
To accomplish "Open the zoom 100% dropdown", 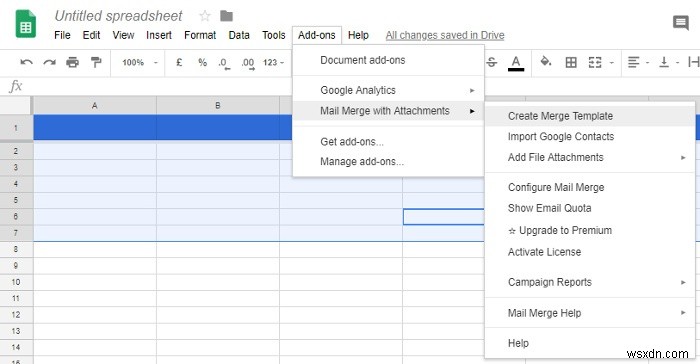I will (140, 63).
